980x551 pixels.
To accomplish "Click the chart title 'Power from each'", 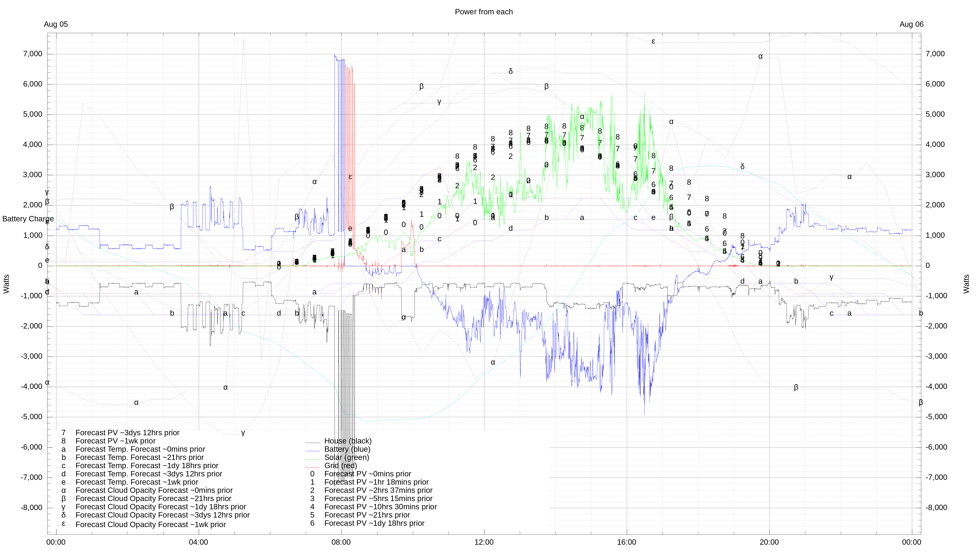I will (x=483, y=12).
